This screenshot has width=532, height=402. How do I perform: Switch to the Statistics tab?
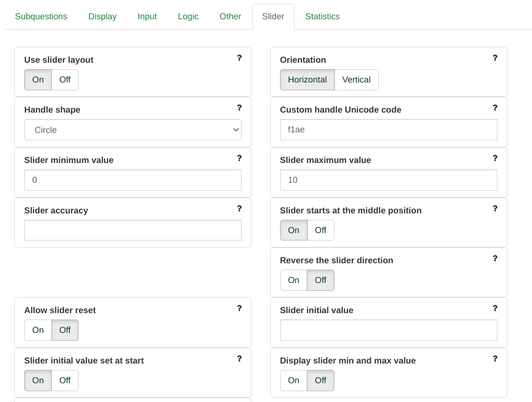tap(322, 16)
